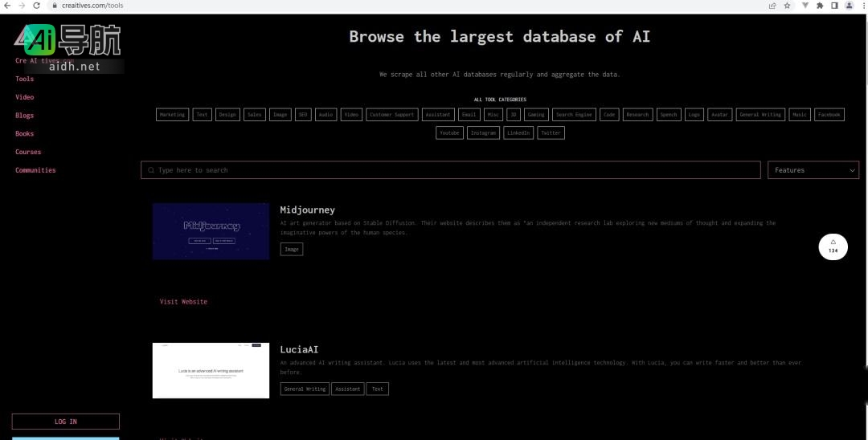Filter by 3D category

click(513, 115)
